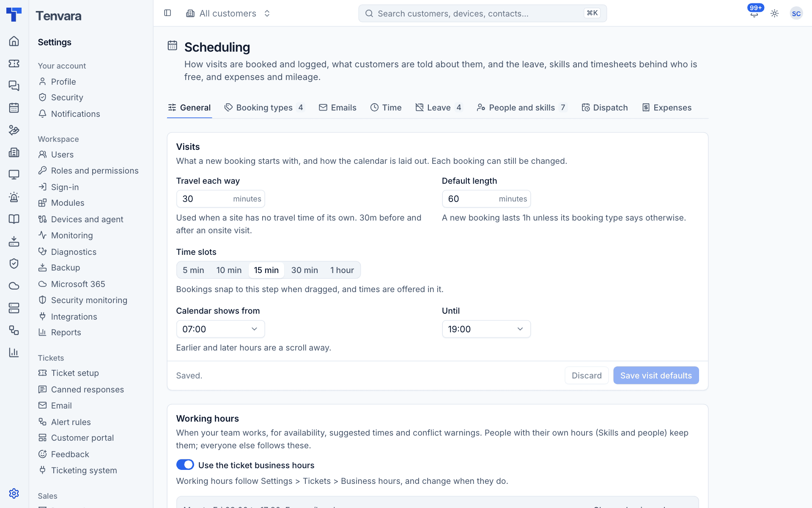The image size is (812, 508).
Task: Switch theme with the sun icon
Action: tap(774, 14)
